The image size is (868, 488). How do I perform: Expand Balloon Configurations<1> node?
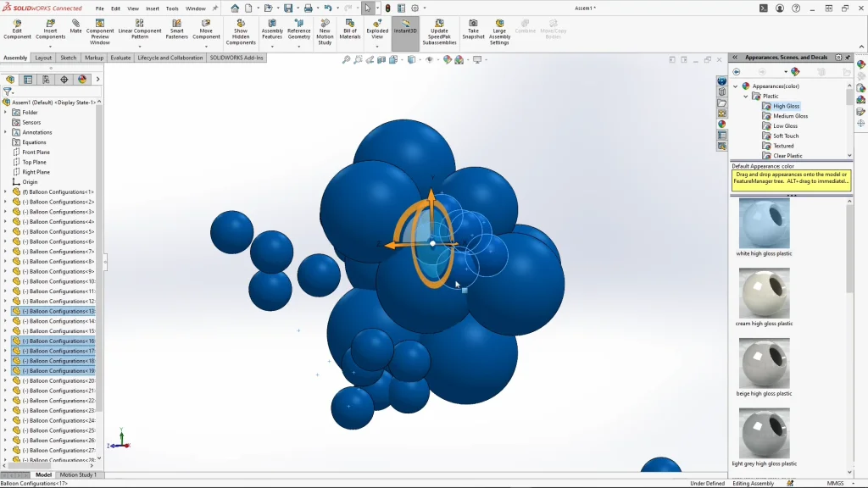click(x=6, y=192)
